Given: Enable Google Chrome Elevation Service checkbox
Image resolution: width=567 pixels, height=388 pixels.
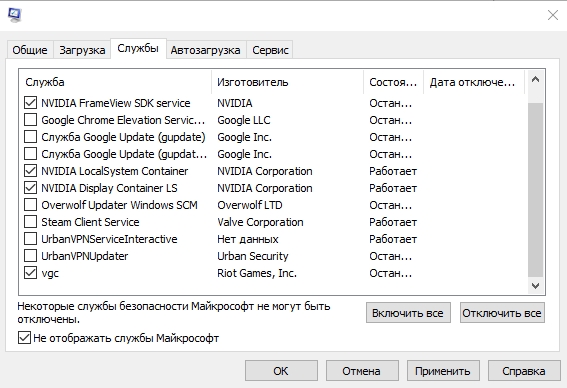Looking at the screenshot, I should click(x=30, y=120).
